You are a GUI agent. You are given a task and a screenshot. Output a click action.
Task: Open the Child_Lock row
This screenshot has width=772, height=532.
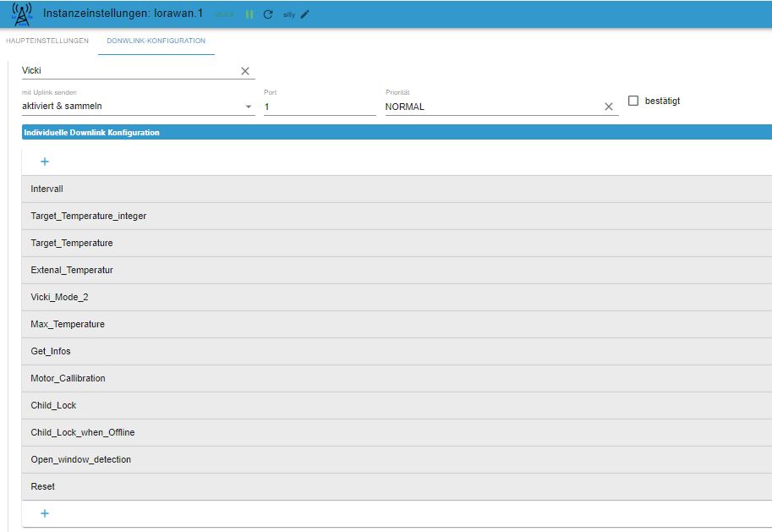(x=397, y=405)
